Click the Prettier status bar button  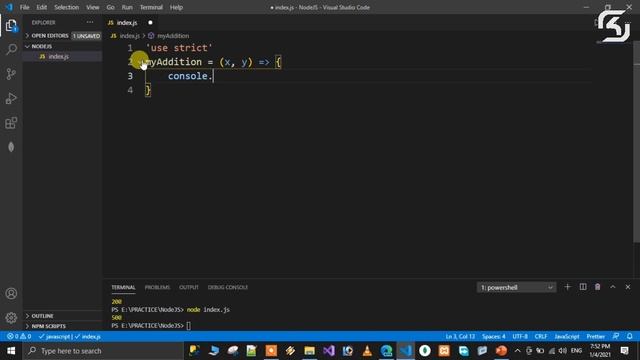pos(596,336)
